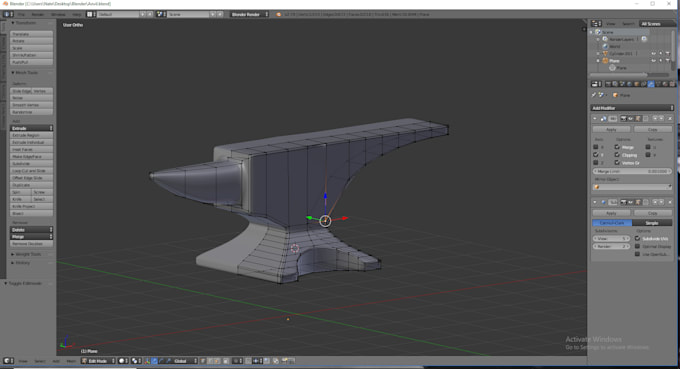Toggle the Vertex Groups checkbox

point(617,163)
